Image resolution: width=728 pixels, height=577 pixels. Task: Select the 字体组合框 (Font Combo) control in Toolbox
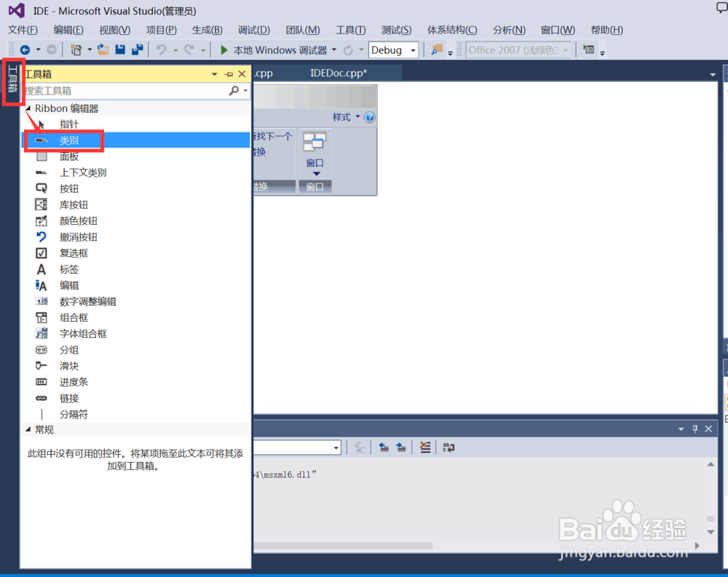[x=80, y=333]
